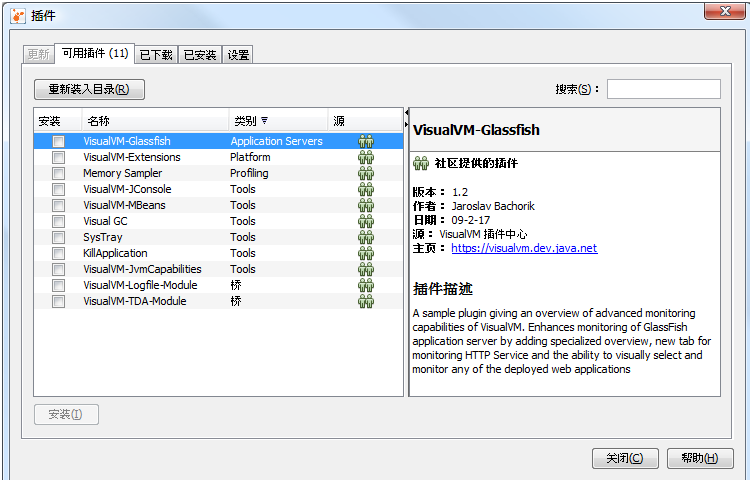Switch to the 更新 tab
This screenshot has width=750, height=480.
click(x=39, y=55)
